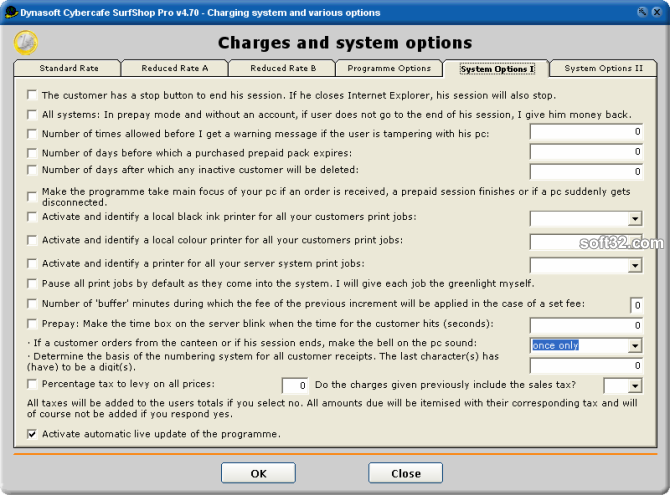Image resolution: width=670 pixels, height=495 pixels.
Task: Click the prepaid pack expiry days field
Action: [586, 152]
